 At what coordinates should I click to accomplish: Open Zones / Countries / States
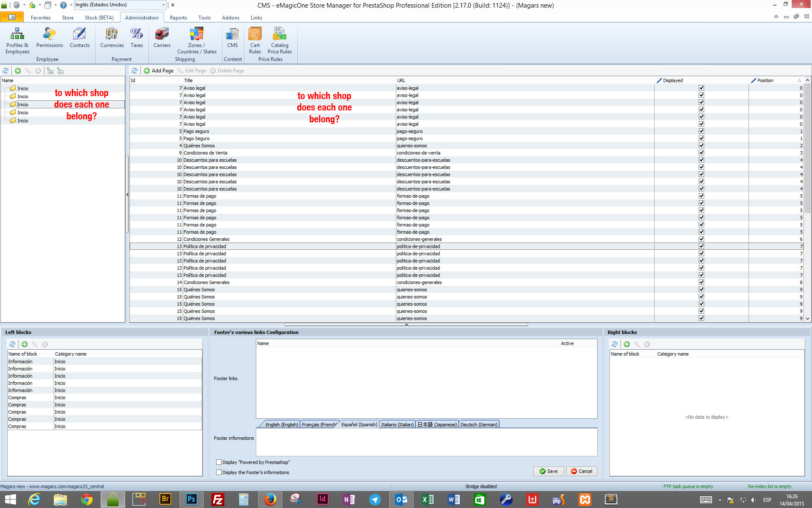pos(197,41)
